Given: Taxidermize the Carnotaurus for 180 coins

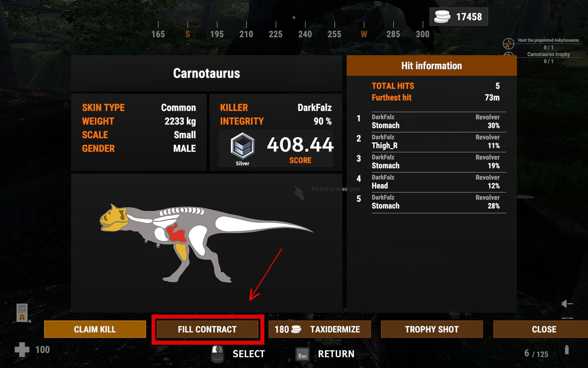Looking at the screenshot, I should (x=319, y=329).
